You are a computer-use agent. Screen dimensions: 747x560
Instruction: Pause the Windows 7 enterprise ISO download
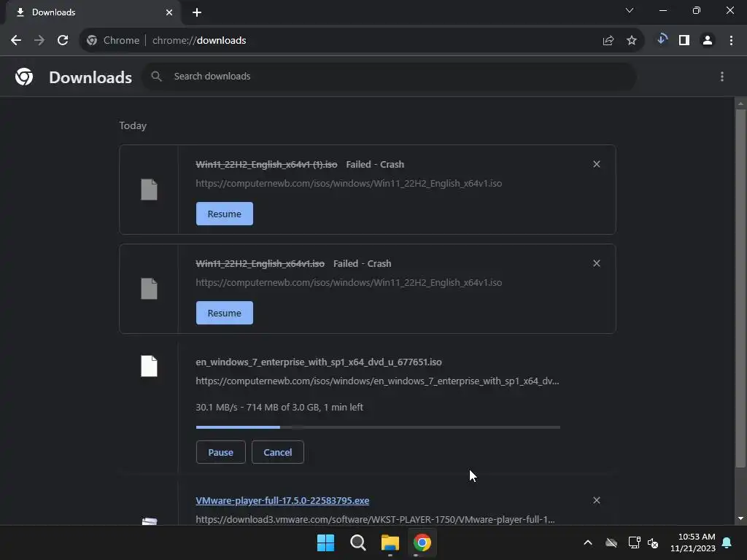pos(220,452)
